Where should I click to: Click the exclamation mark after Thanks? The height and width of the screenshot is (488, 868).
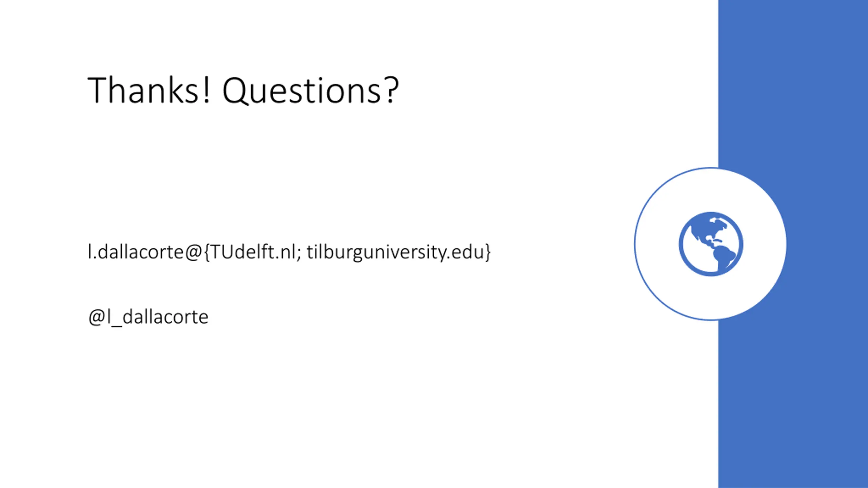pos(206,90)
